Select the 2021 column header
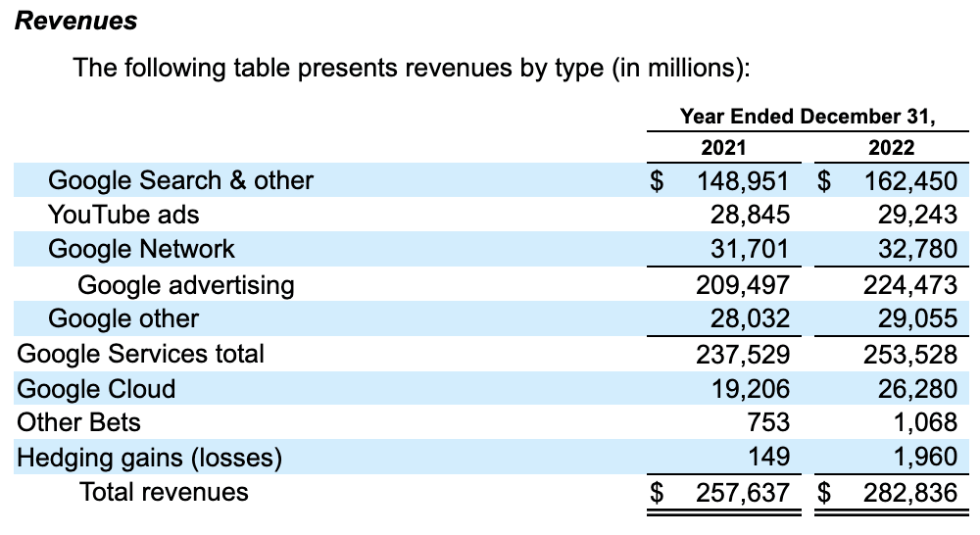The height and width of the screenshot is (535, 980). (723, 148)
